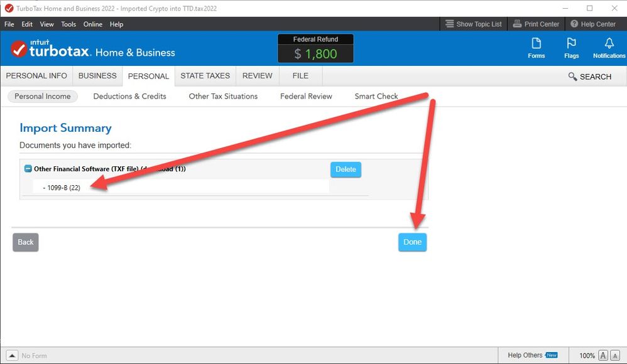
Task: Click the Done button
Action: pos(412,242)
